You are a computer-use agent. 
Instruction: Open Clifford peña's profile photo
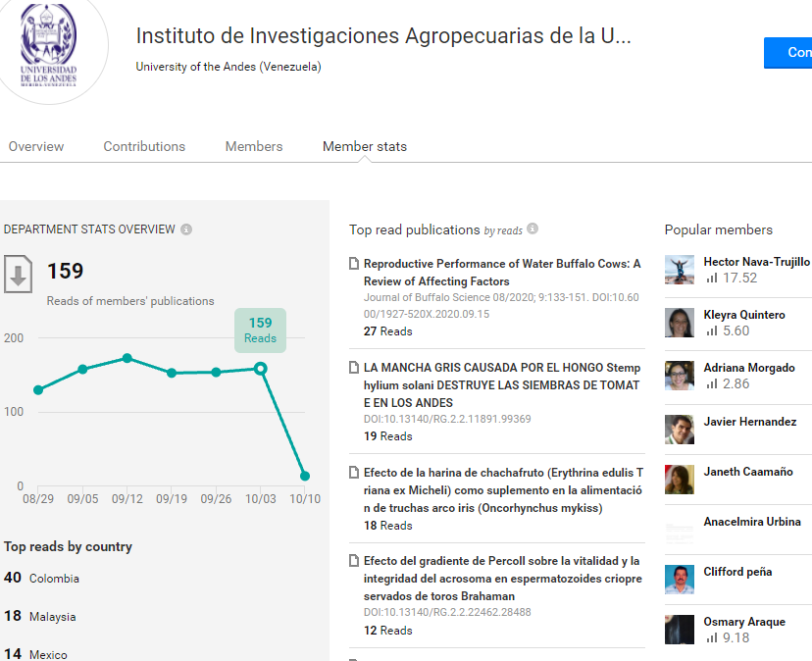(680, 580)
